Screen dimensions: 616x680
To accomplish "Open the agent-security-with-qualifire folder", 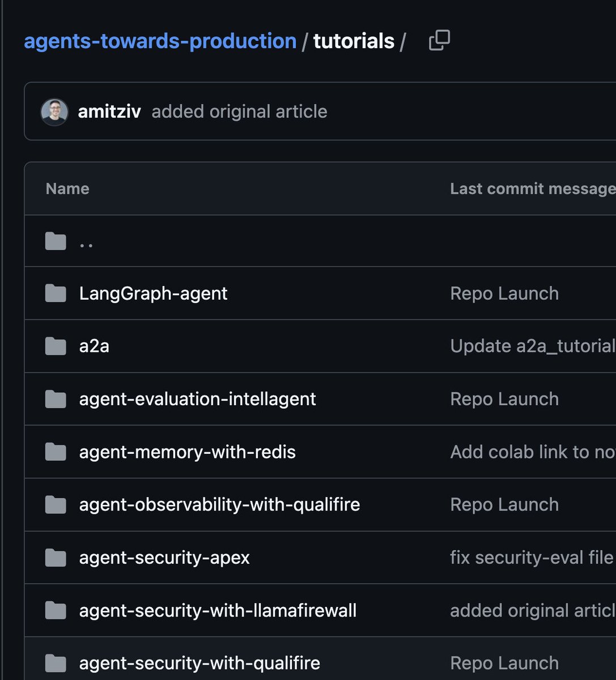I will click(199, 663).
